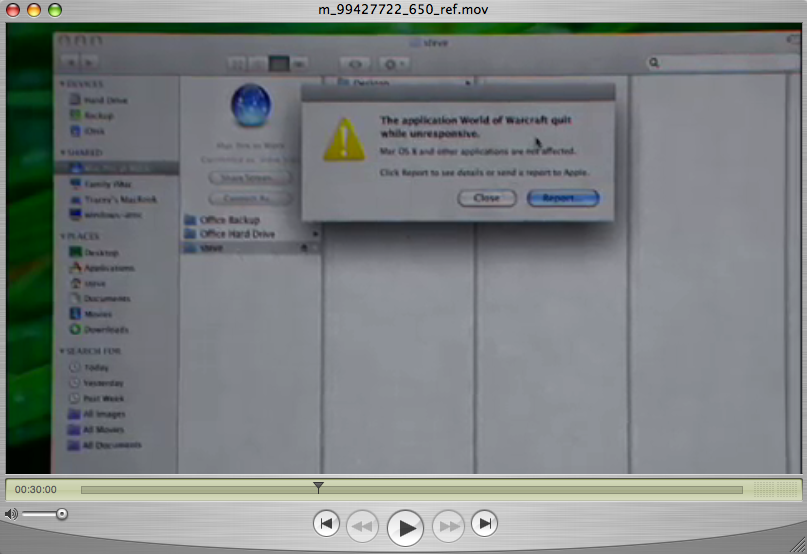Click Close button in the video's dialog

pyautogui.click(x=487, y=198)
